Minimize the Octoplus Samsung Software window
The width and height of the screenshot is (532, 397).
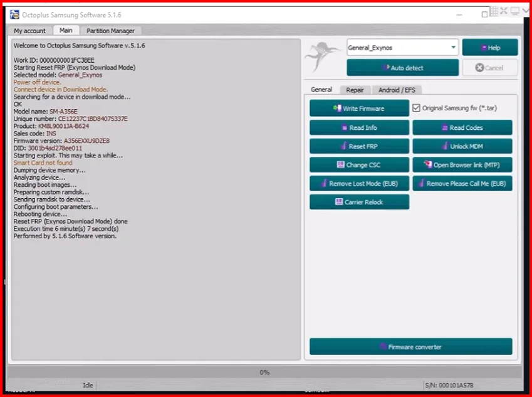pos(459,14)
